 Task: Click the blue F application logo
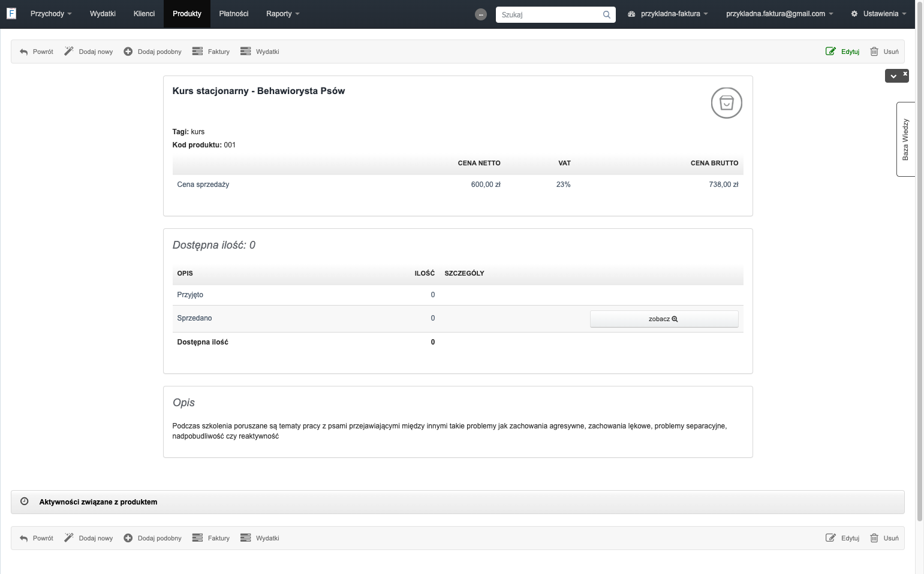pyautogui.click(x=11, y=13)
